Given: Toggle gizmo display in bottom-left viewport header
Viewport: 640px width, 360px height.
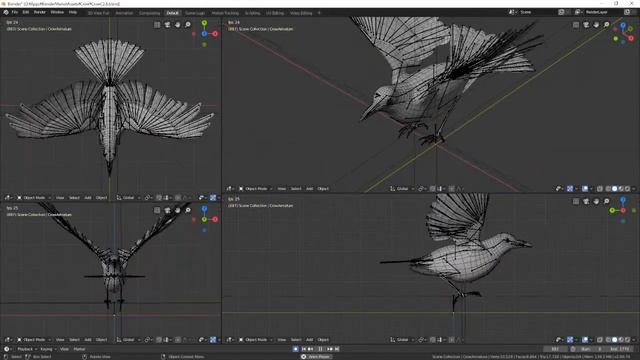Looking at the screenshot, I should (213, 340).
